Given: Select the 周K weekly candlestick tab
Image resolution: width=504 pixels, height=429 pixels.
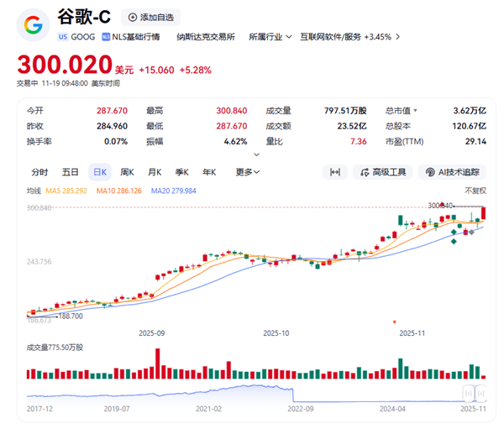Looking at the screenshot, I should 128,172.
